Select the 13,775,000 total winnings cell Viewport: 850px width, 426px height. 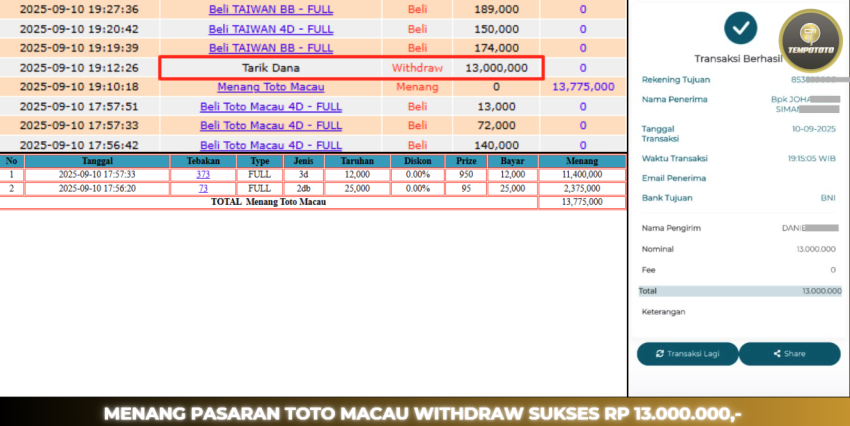click(582, 202)
